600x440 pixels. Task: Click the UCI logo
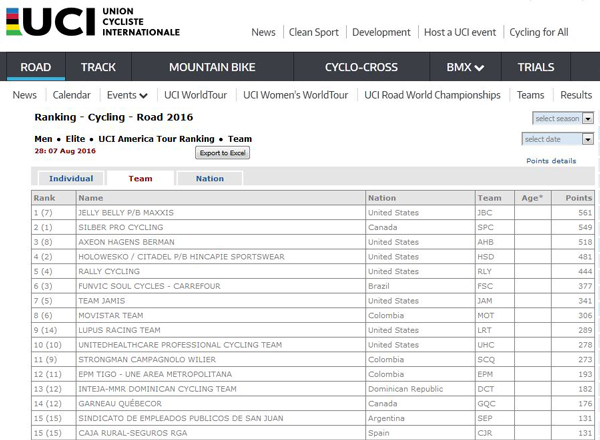pos(93,22)
